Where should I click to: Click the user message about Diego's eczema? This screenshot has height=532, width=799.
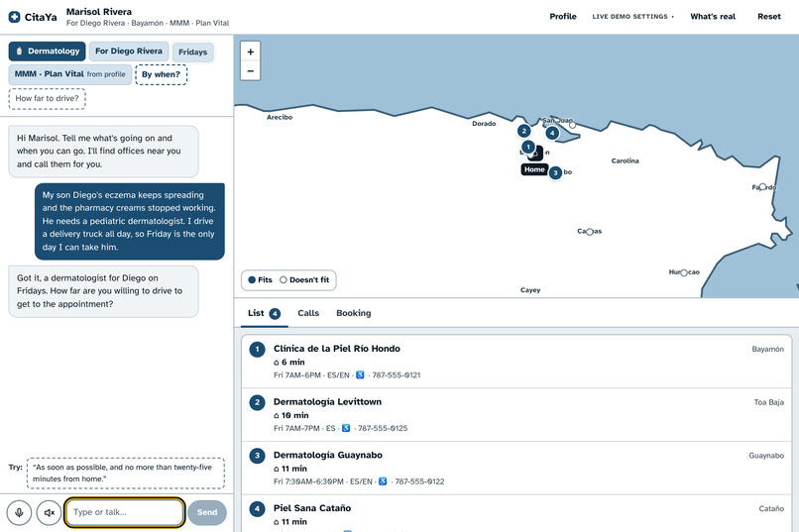coord(130,222)
